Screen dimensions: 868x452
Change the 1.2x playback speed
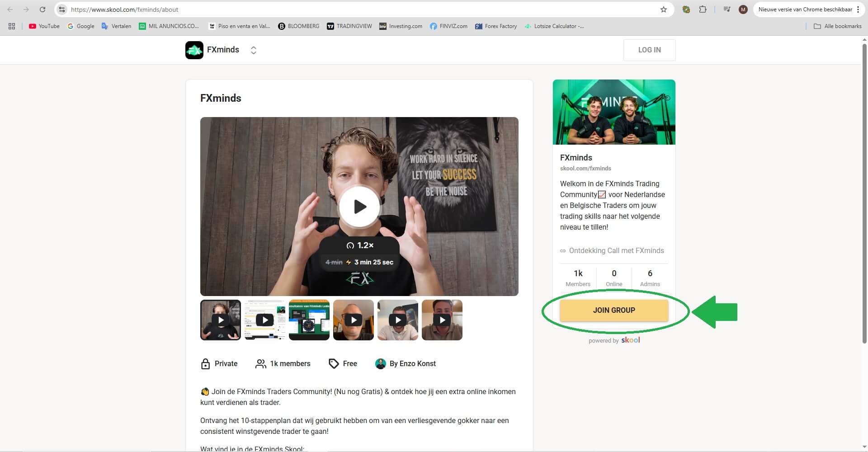pos(360,245)
